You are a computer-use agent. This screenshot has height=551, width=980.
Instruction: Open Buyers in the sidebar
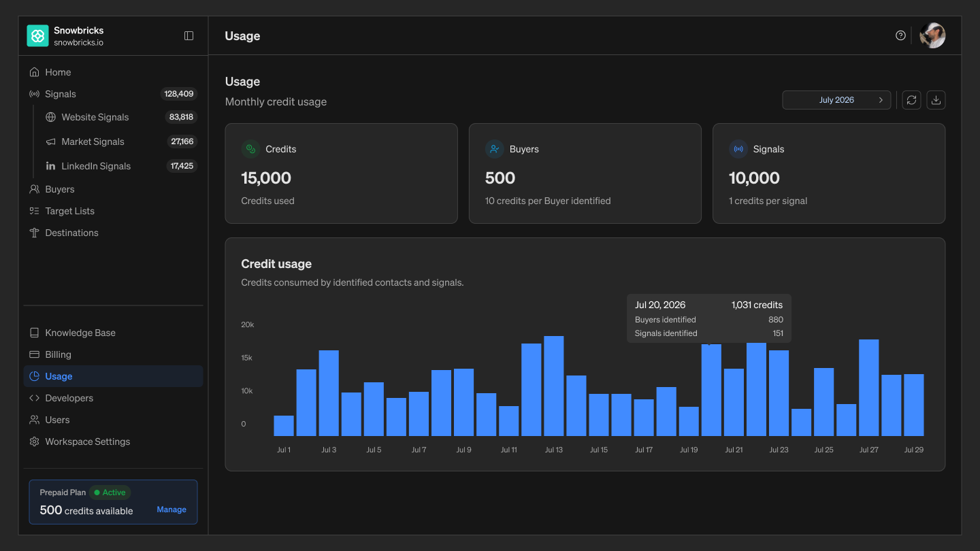click(x=114, y=189)
